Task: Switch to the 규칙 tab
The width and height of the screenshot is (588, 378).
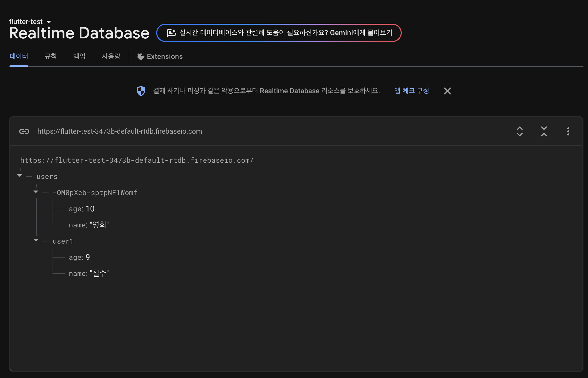Action: (x=51, y=56)
